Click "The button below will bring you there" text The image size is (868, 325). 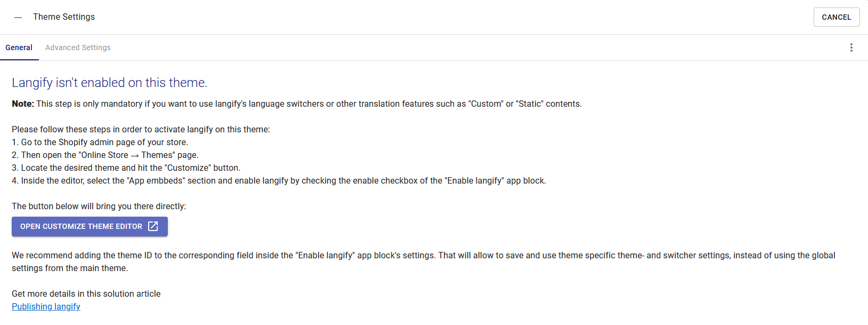point(99,206)
